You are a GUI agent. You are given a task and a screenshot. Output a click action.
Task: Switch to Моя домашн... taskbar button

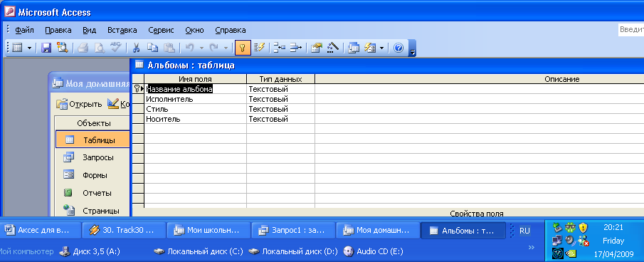coord(378,231)
